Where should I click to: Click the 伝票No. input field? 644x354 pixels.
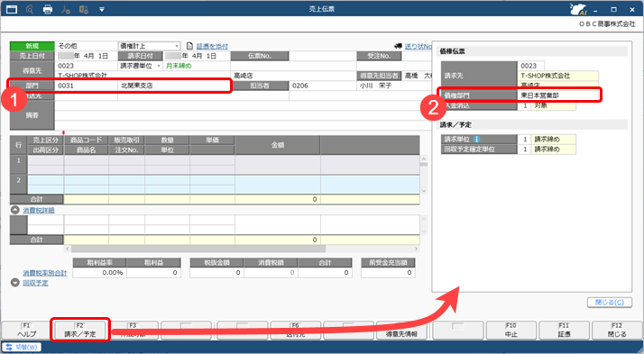pos(322,56)
